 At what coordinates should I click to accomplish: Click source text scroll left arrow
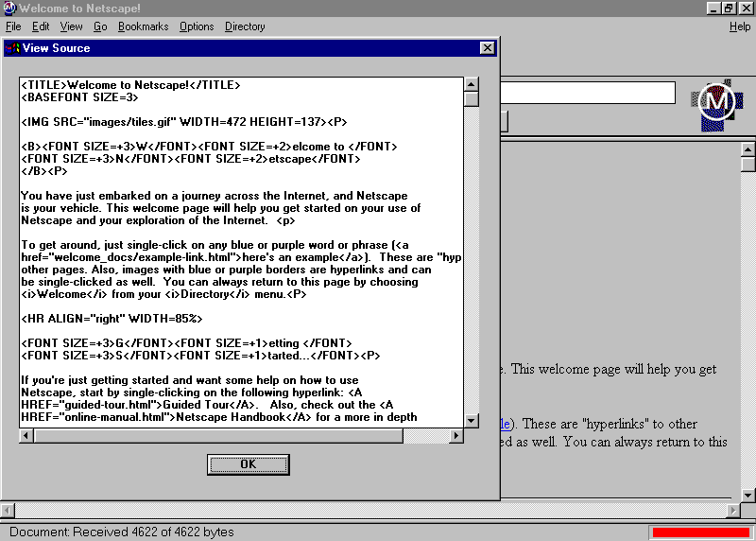tap(26, 436)
